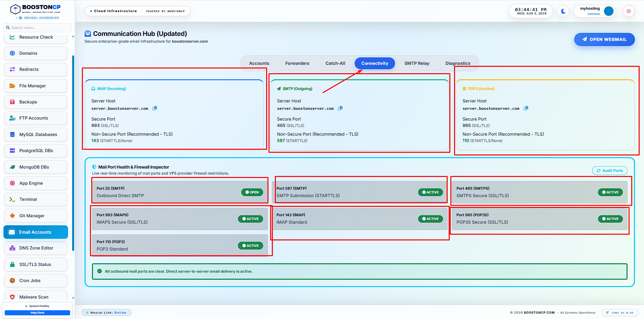Click the 'Port 25 (SMTP)' label
Screen dimensions: 644x319
pyautogui.click(x=110, y=188)
